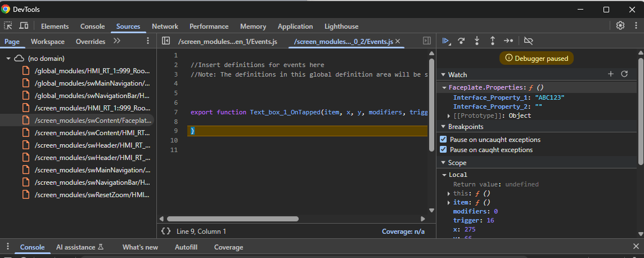The image size is (644, 258).
Task: Click the inspect element selector icon
Action: [x=8, y=26]
